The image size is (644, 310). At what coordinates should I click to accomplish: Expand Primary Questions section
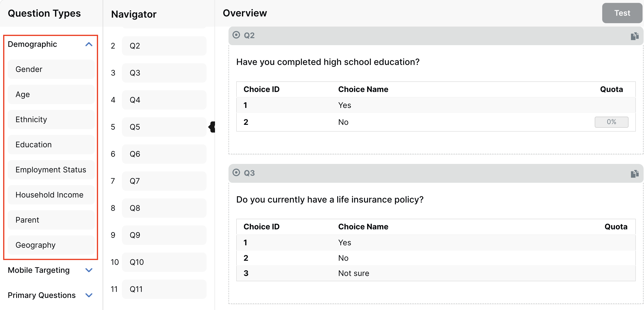coord(89,295)
